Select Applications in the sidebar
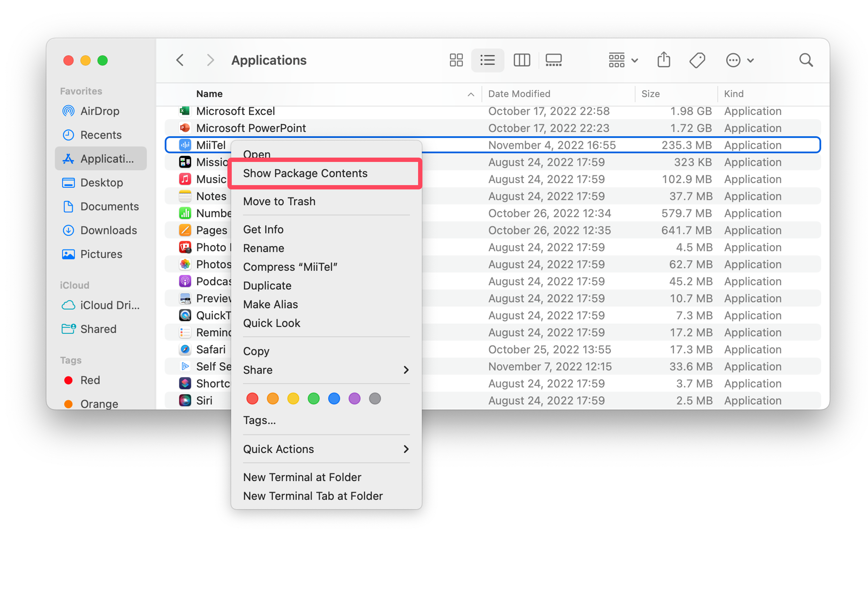This screenshot has width=868, height=589. [x=101, y=159]
